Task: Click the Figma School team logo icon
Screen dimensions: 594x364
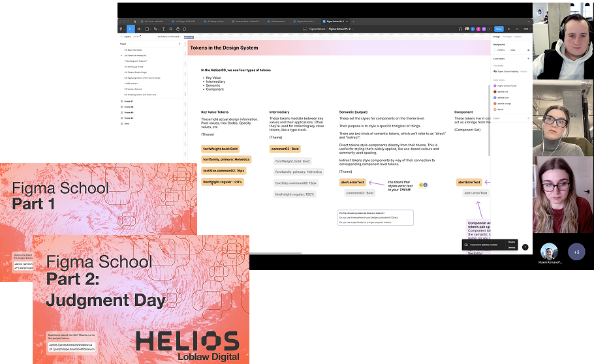Action: coord(305,29)
